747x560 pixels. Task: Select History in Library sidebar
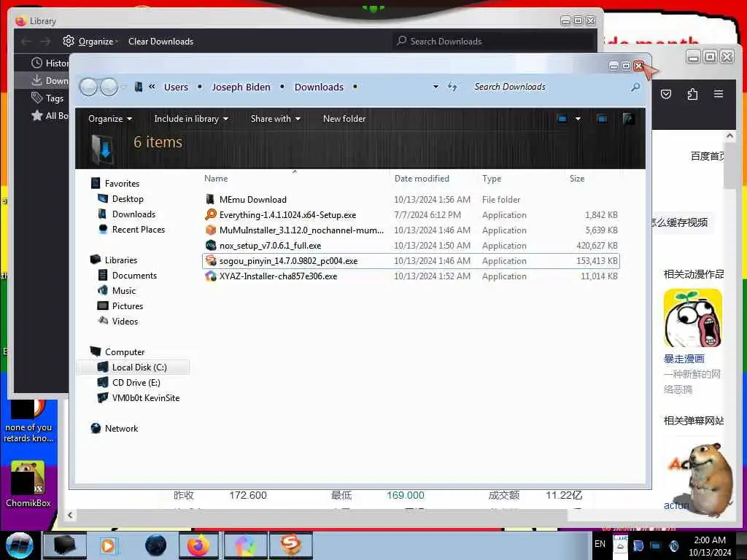[50, 63]
